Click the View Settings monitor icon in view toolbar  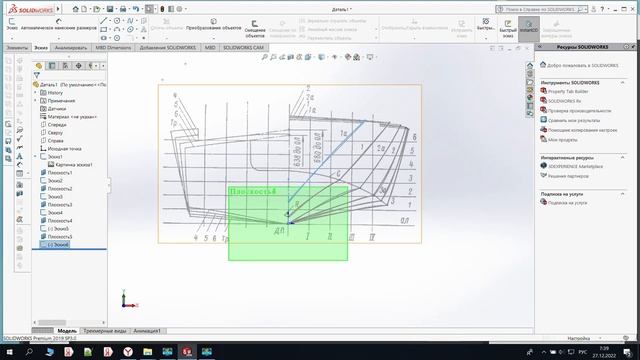click(370, 57)
